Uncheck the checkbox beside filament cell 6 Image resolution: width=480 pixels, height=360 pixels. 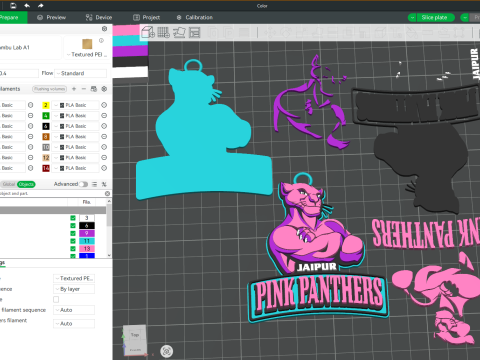73,226
